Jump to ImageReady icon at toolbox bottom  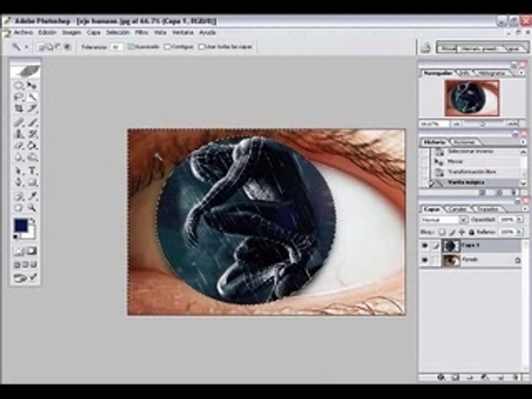tap(25, 278)
